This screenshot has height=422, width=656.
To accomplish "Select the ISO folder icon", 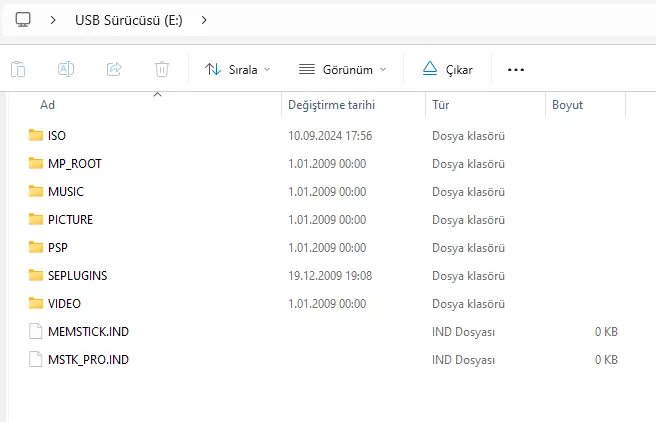I will [36, 135].
